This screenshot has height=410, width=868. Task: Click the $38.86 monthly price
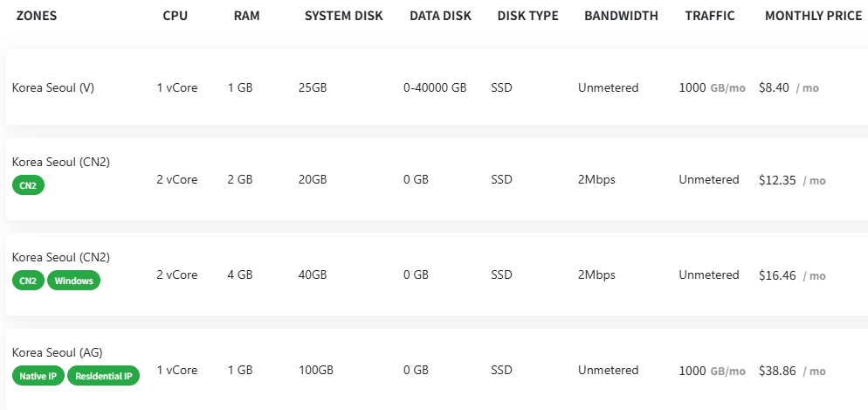click(x=776, y=371)
